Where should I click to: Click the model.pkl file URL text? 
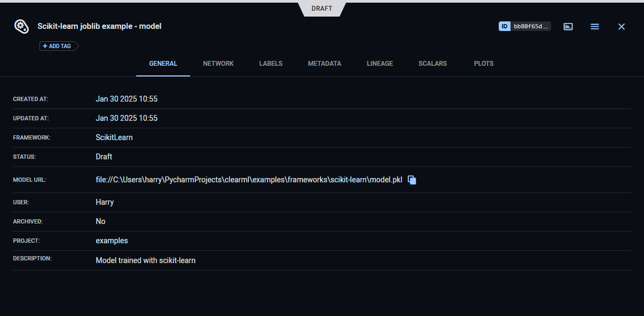(248, 180)
